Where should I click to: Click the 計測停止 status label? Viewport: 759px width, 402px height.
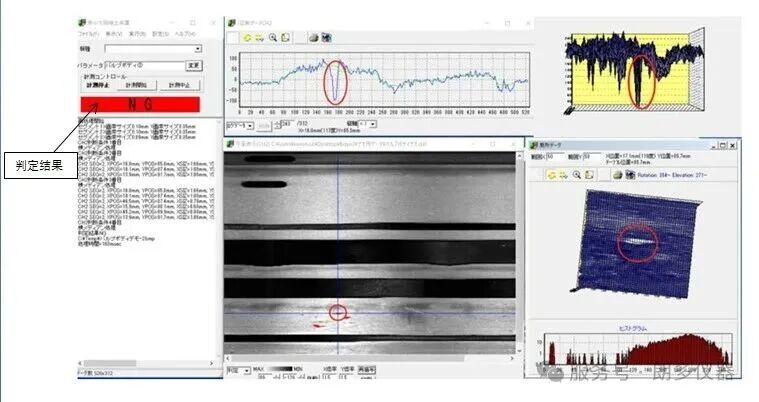click(x=98, y=85)
